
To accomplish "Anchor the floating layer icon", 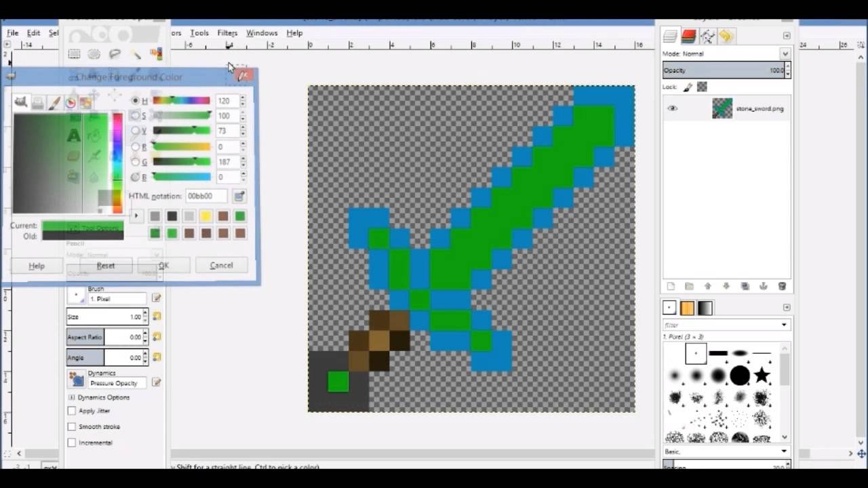I will pos(763,287).
